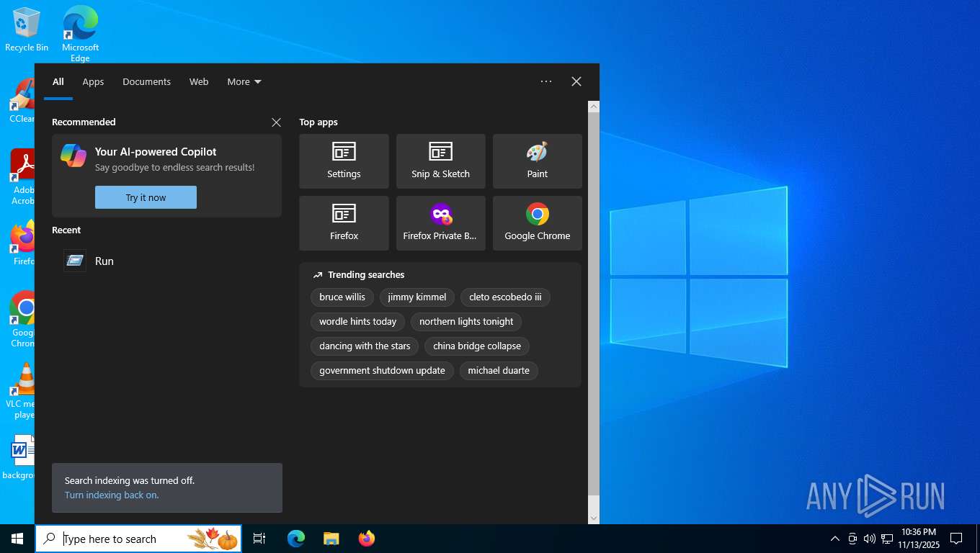
Task: Switch to the Web tab
Action: click(x=199, y=82)
